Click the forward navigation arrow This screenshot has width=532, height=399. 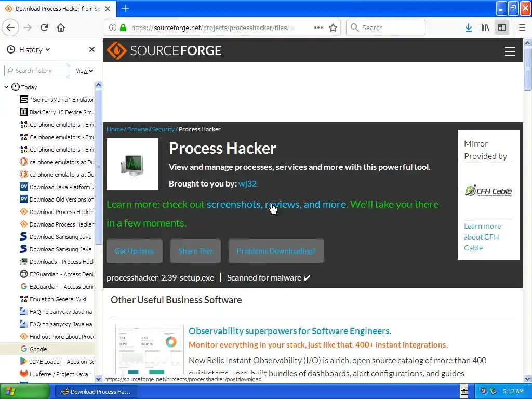click(28, 28)
